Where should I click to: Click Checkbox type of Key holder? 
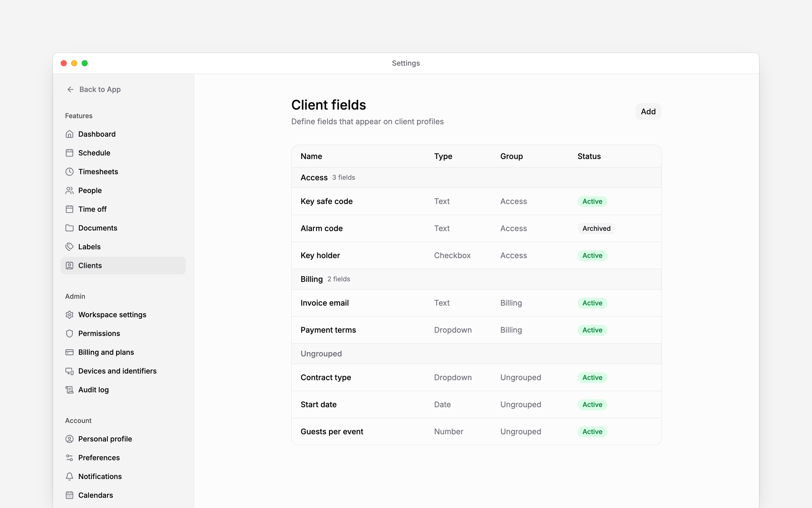[x=452, y=256]
